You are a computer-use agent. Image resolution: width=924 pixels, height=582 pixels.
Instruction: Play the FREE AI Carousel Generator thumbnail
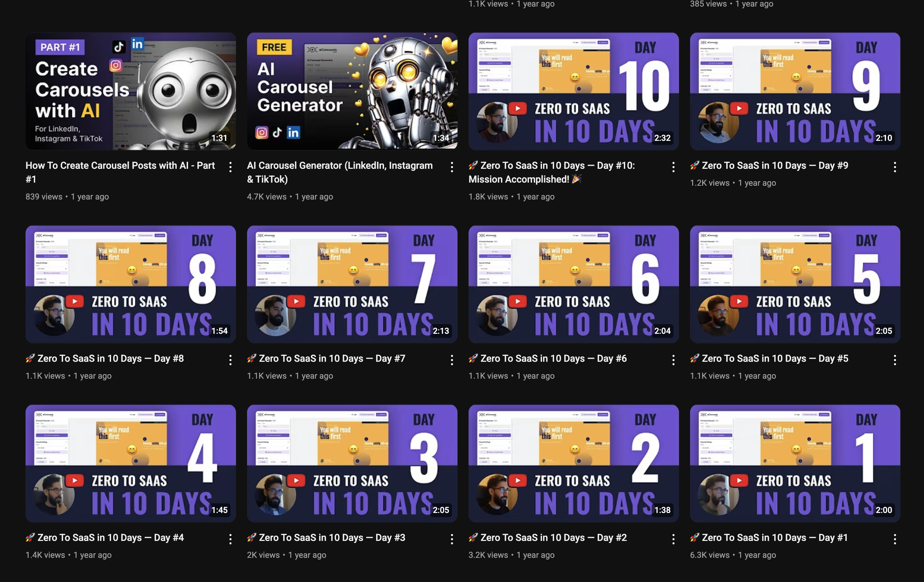352,91
